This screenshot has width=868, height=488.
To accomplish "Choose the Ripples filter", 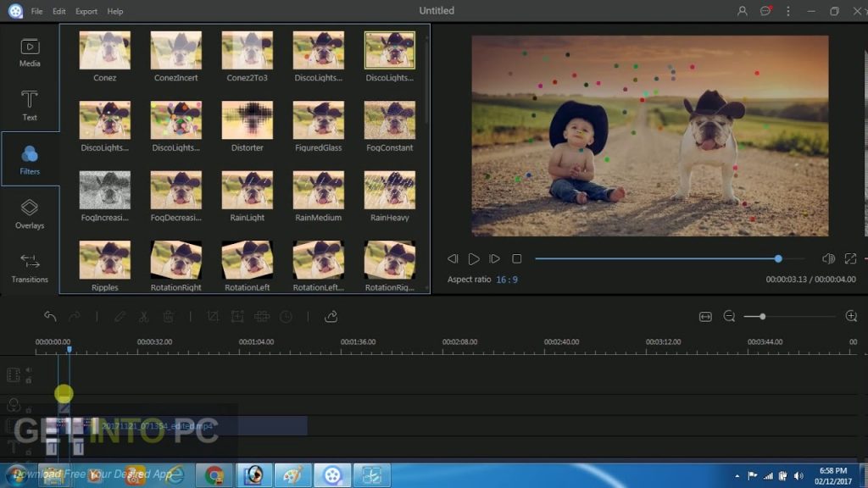I will tap(104, 260).
